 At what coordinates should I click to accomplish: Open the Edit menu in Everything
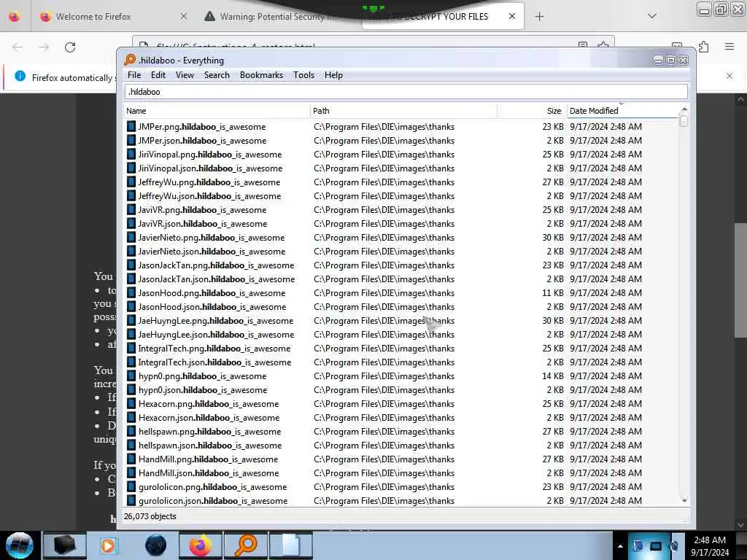point(158,75)
